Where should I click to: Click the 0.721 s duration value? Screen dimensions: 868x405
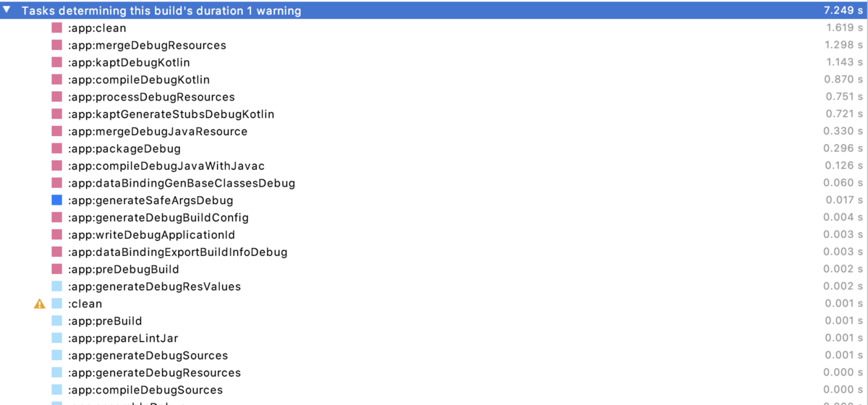pos(843,114)
